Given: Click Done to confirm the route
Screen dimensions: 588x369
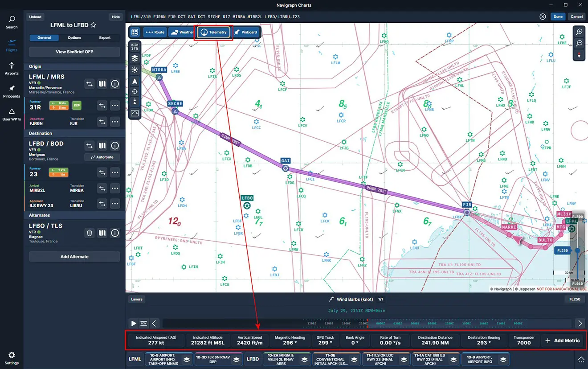Looking at the screenshot, I should [558, 16].
